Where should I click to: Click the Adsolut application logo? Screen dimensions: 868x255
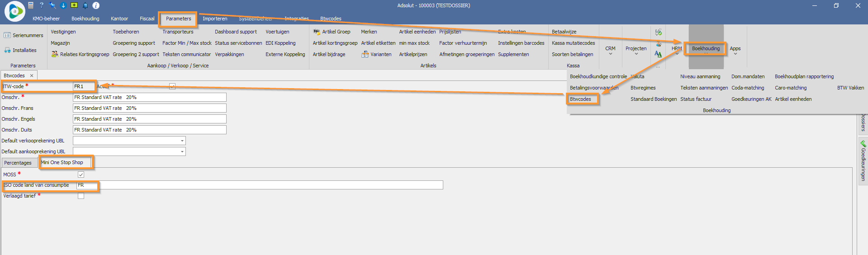[x=14, y=11]
